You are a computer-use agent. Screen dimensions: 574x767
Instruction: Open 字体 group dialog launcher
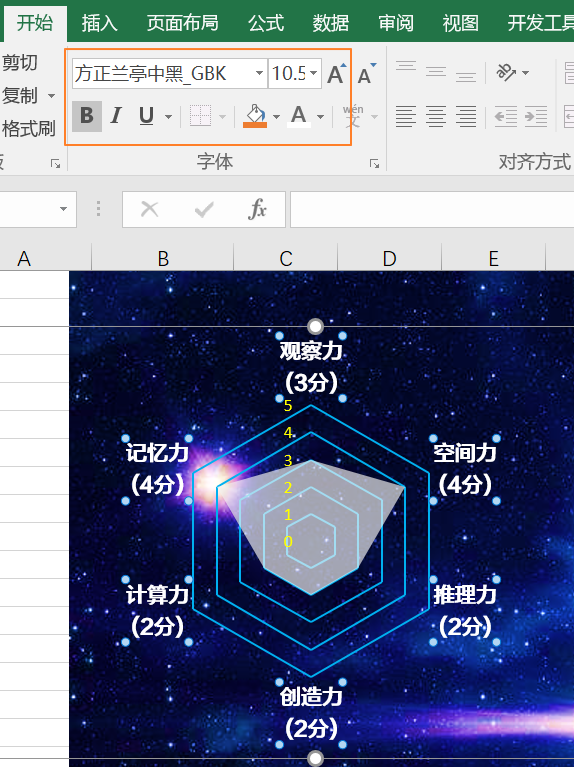[x=374, y=164]
